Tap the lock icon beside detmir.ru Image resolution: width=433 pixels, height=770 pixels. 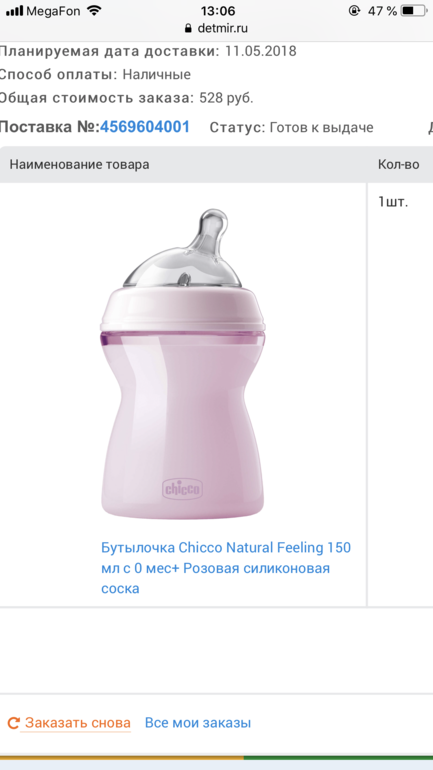188,28
